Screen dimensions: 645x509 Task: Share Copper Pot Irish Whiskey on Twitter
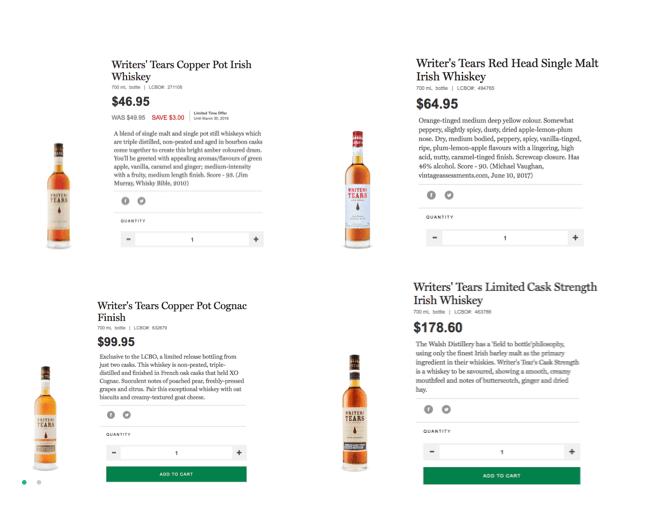point(142,201)
